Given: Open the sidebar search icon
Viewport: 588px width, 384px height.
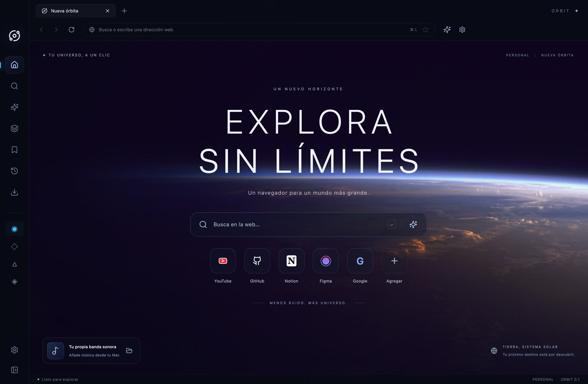Looking at the screenshot, I should click(14, 86).
